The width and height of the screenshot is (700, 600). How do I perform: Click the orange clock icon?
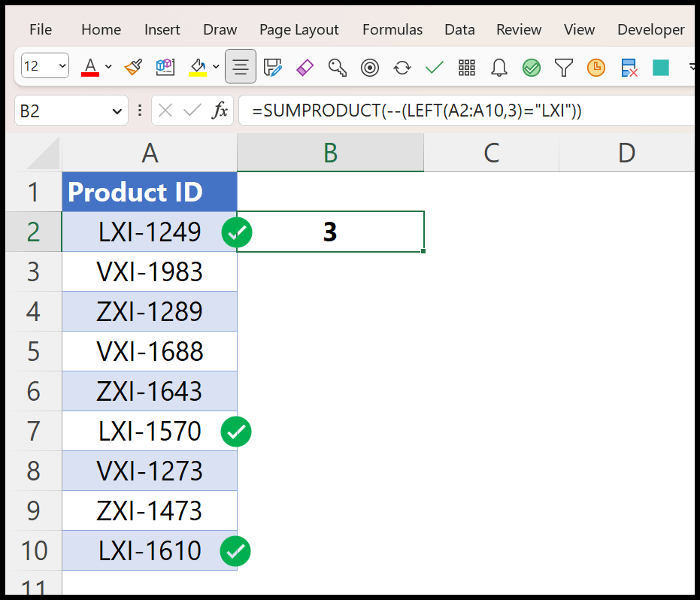596,68
